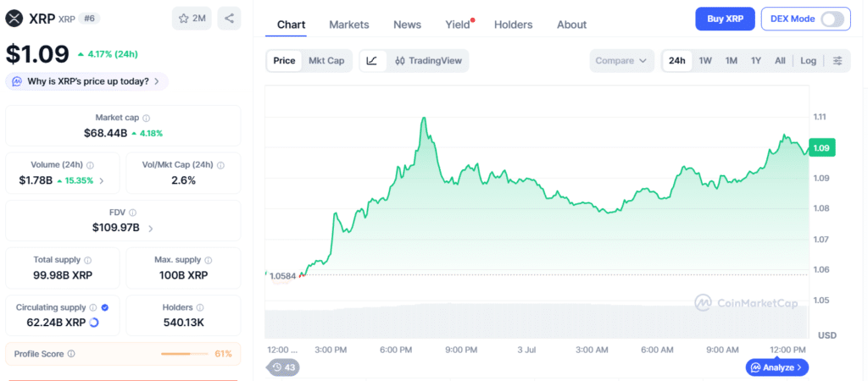Image resolution: width=868 pixels, height=381 pixels.
Task: Click the 1.09 current price tag on chart
Action: (821, 147)
